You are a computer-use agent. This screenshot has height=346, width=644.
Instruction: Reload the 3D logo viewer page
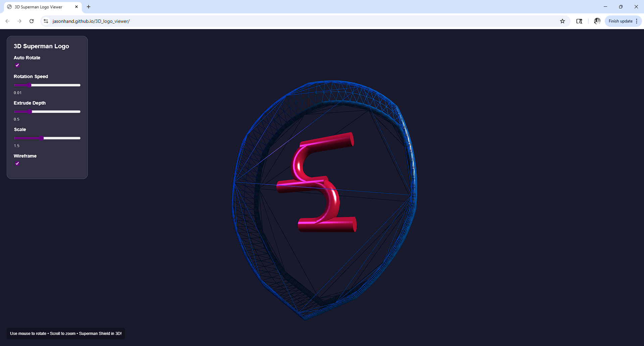coord(32,21)
